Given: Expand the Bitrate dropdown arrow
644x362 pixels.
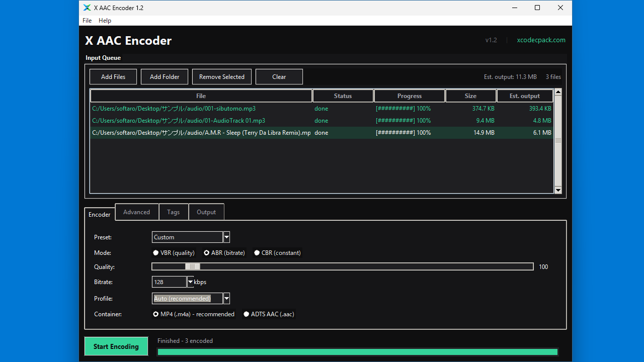Looking at the screenshot, I should pyautogui.click(x=190, y=282).
